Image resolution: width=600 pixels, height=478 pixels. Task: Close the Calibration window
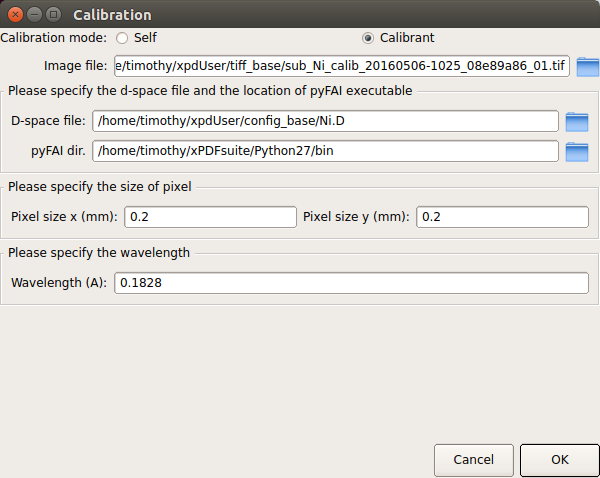tap(15, 15)
